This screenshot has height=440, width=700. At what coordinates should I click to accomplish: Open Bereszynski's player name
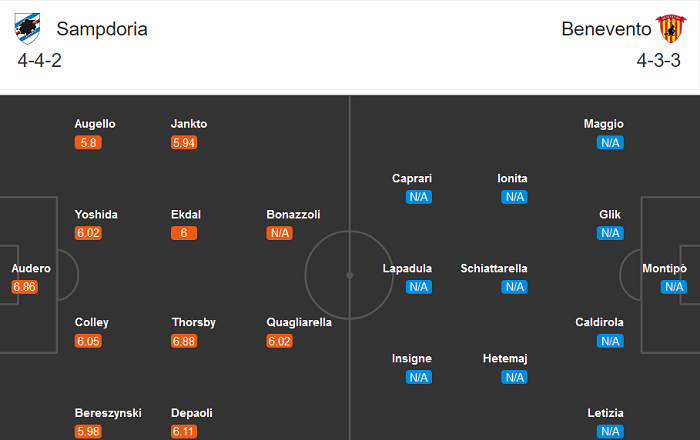tap(108, 412)
